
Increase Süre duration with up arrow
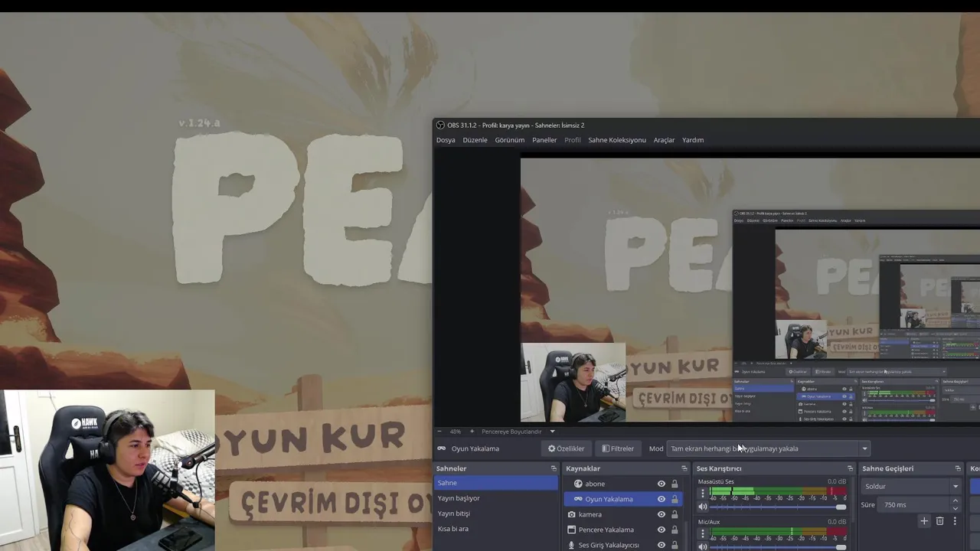tap(955, 501)
